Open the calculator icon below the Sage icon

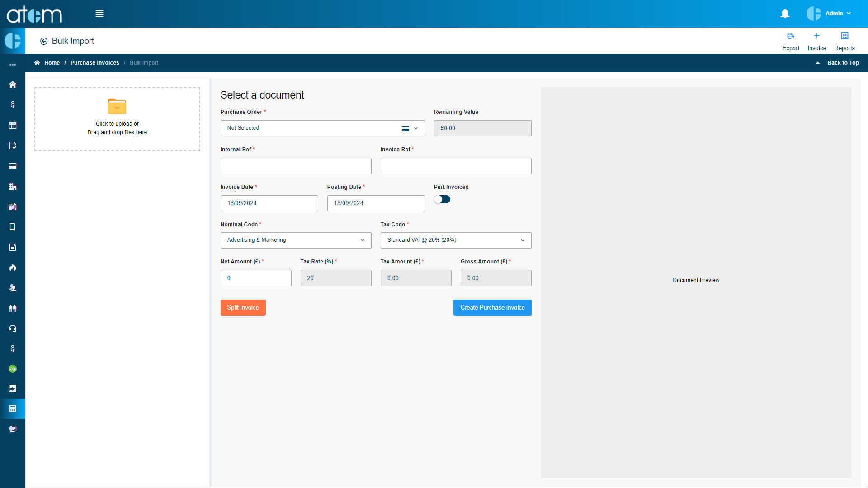coord(13,388)
